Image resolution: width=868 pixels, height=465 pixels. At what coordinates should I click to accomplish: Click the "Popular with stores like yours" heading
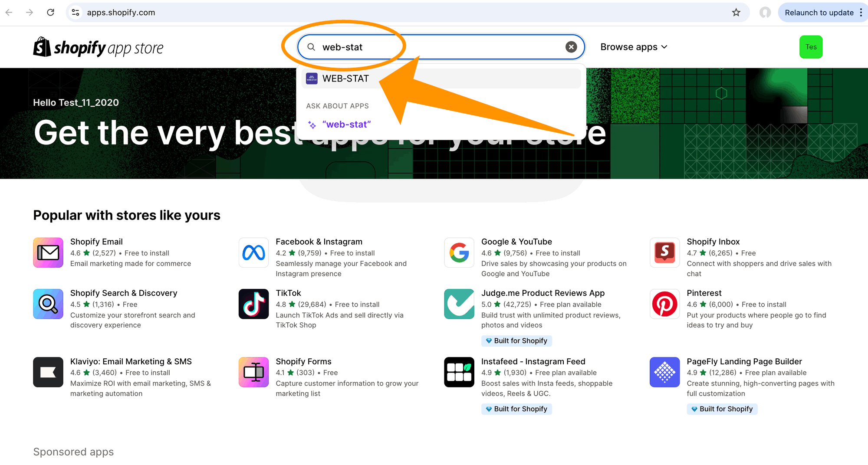(x=127, y=215)
